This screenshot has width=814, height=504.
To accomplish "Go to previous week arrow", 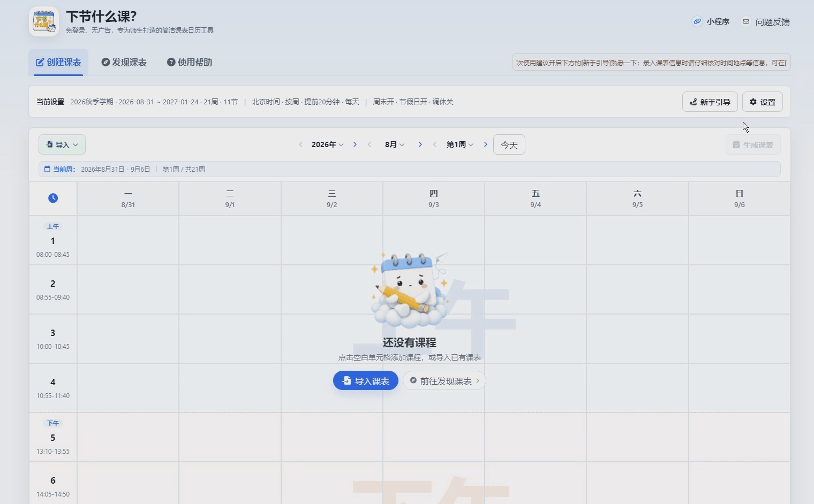I will click(x=435, y=144).
